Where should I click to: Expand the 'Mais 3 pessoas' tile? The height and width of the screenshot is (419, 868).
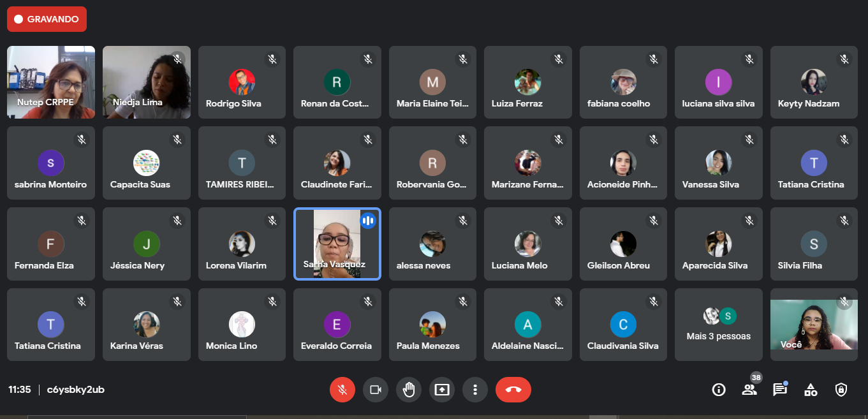coord(718,325)
